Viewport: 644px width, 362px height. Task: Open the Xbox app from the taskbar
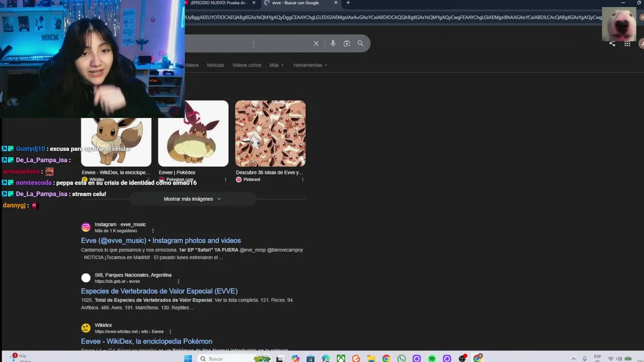pos(341,358)
